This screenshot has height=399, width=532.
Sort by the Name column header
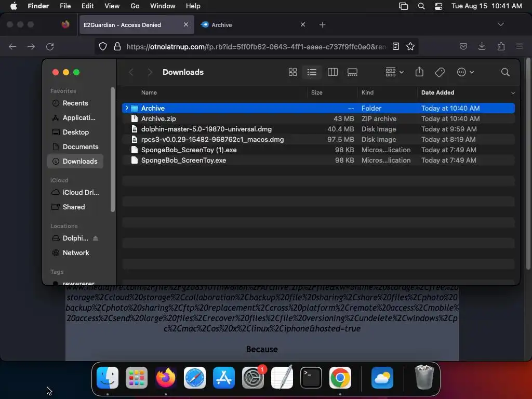click(149, 92)
